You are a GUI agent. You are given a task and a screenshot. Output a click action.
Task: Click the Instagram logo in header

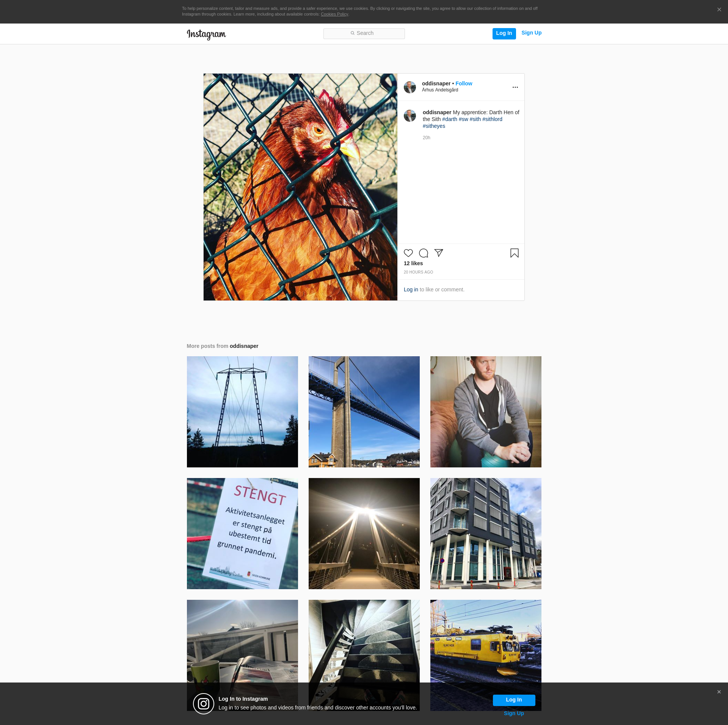206,34
